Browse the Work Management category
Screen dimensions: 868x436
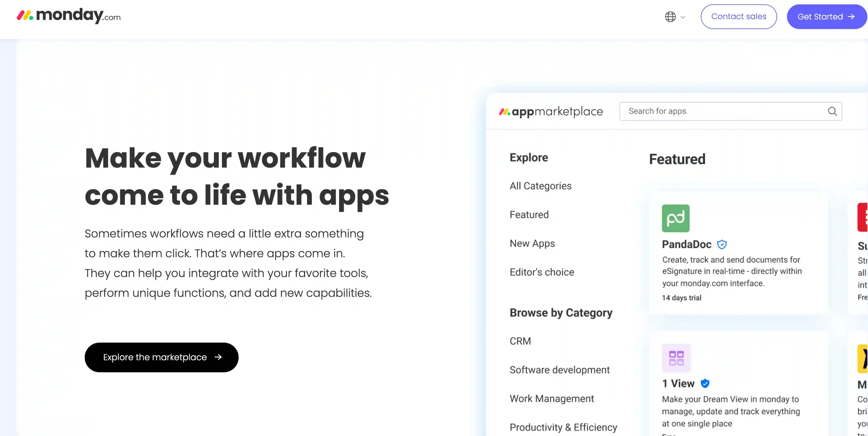point(551,399)
